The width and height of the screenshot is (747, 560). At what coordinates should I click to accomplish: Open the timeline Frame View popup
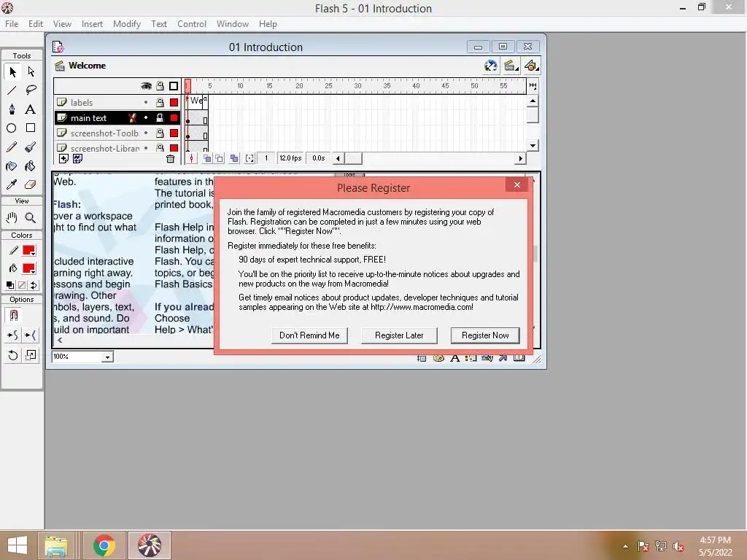pos(533,86)
